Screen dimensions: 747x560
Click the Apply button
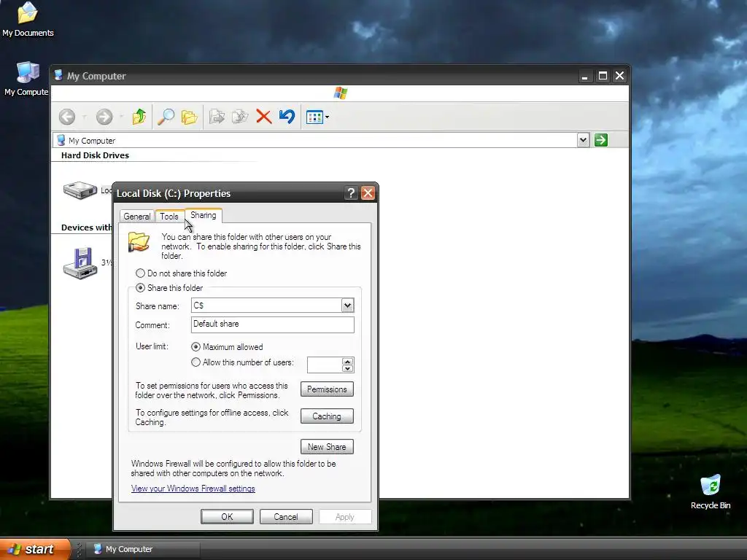[345, 517]
